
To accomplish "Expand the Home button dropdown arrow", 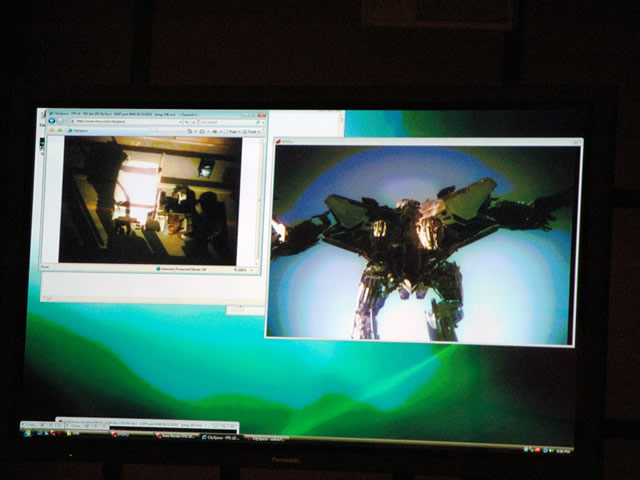I will click(196, 131).
